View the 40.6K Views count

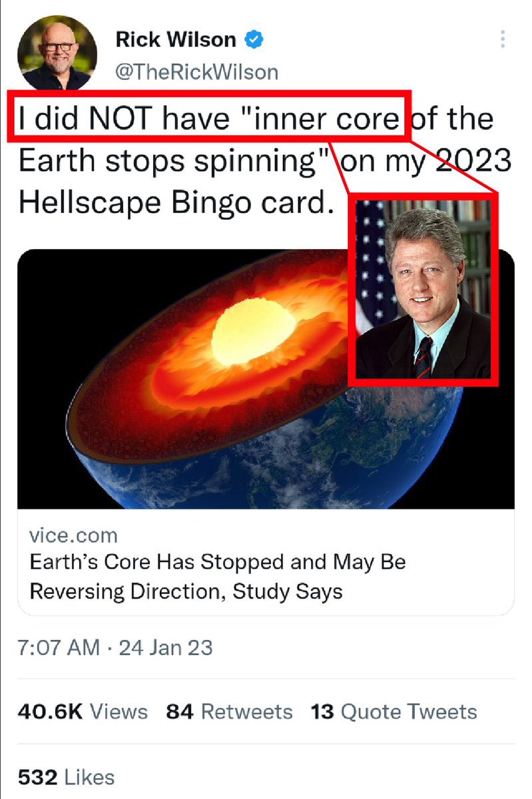click(x=83, y=711)
